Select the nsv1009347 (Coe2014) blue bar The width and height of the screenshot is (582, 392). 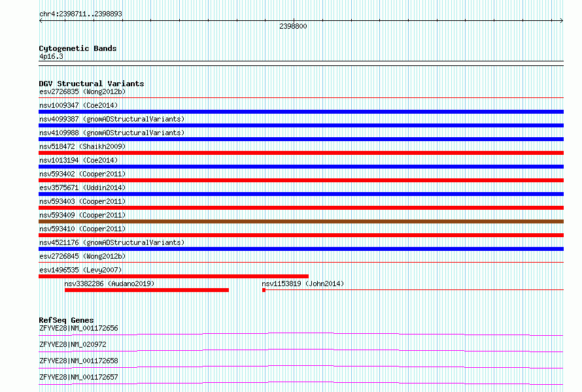click(x=301, y=112)
